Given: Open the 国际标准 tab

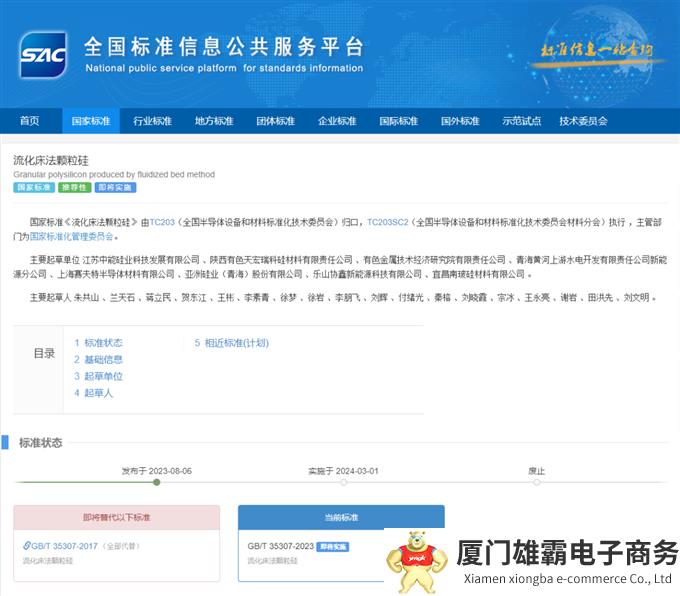Looking at the screenshot, I should point(399,121).
